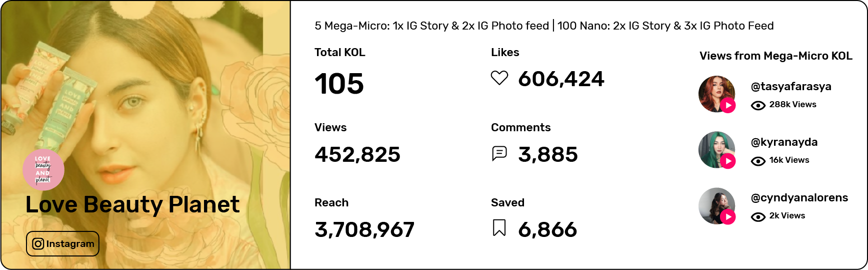868x270 pixels.
Task: Click the Total KOL number 105
Action: pos(339,84)
